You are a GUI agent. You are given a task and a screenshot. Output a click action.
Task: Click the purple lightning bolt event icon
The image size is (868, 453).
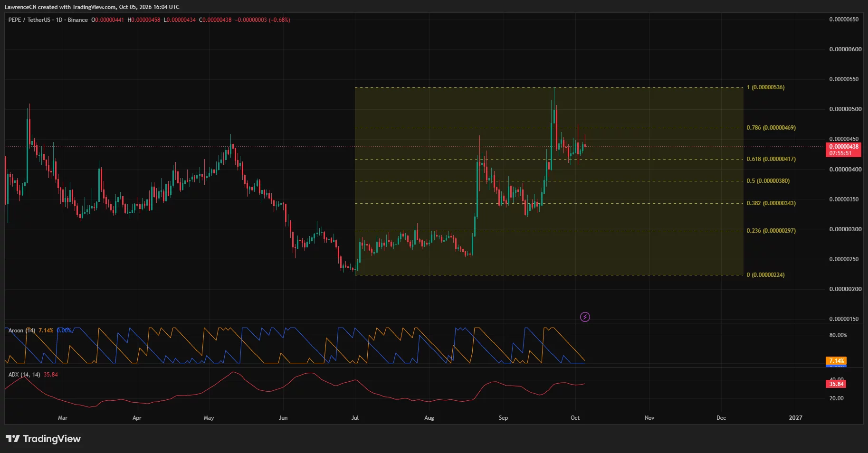click(585, 317)
